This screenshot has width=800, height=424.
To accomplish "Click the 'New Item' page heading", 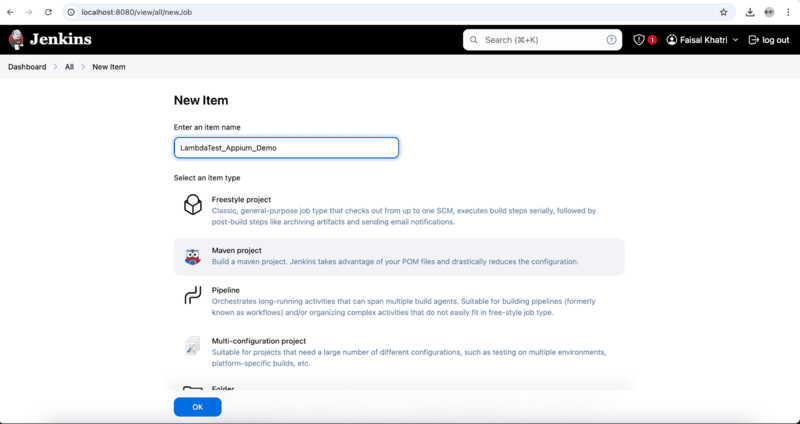I will 201,101.
